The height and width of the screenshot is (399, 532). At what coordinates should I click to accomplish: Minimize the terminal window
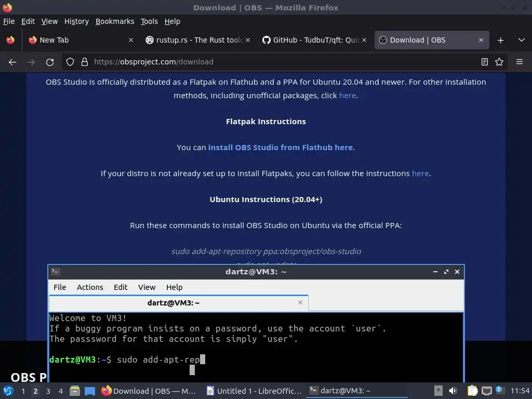tap(435, 272)
